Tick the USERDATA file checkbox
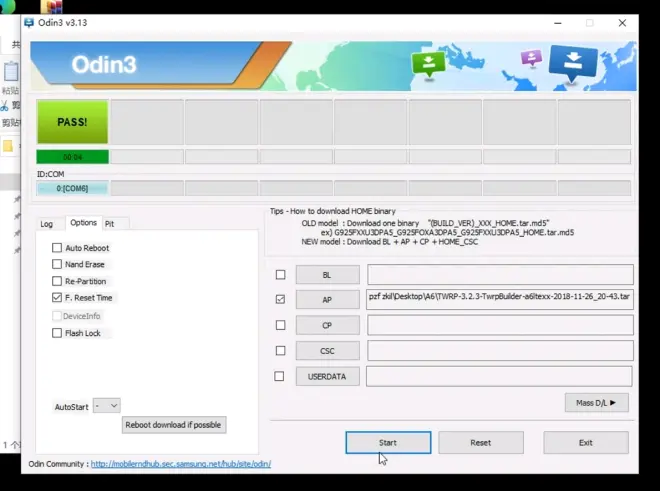This screenshot has height=491, width=660. (x=279, y=376)
